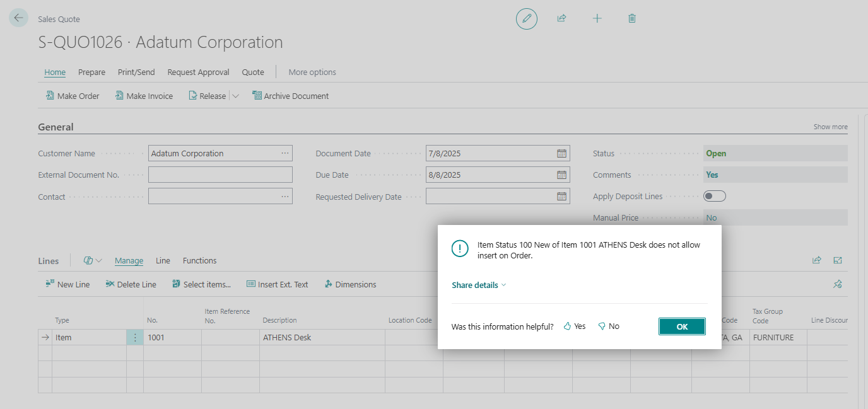Viewport: 868px width, 409px height.
Task: Click the Due Date field
Action: click(x=498, y=175)
